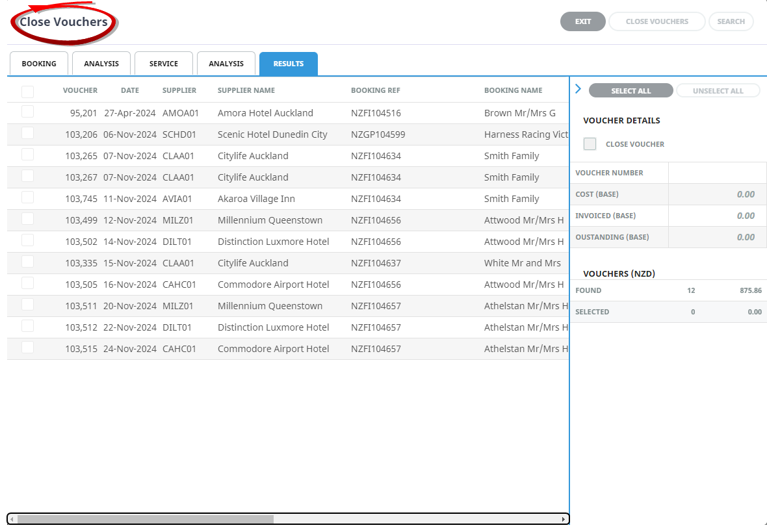
Task: Click date 14-Nov-2024
Action: click(129, 242)
